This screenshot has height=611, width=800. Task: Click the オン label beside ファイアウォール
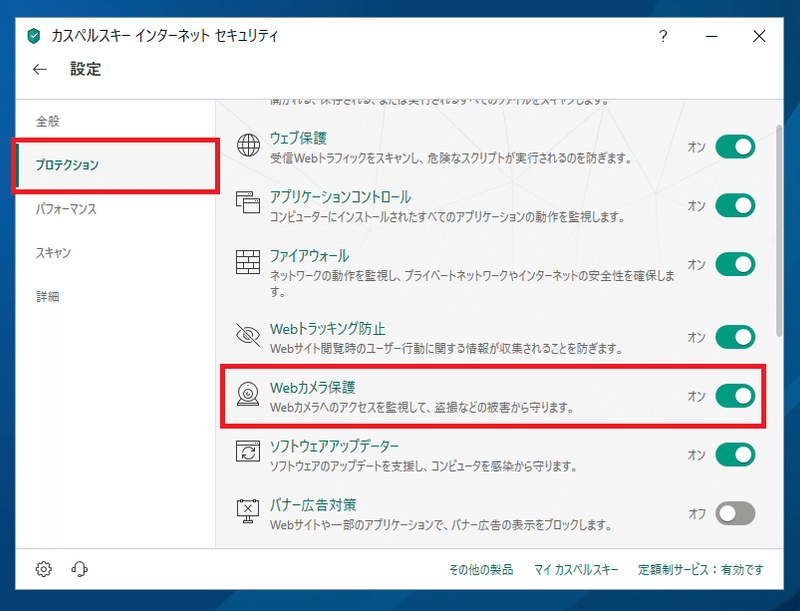(696, 265)
